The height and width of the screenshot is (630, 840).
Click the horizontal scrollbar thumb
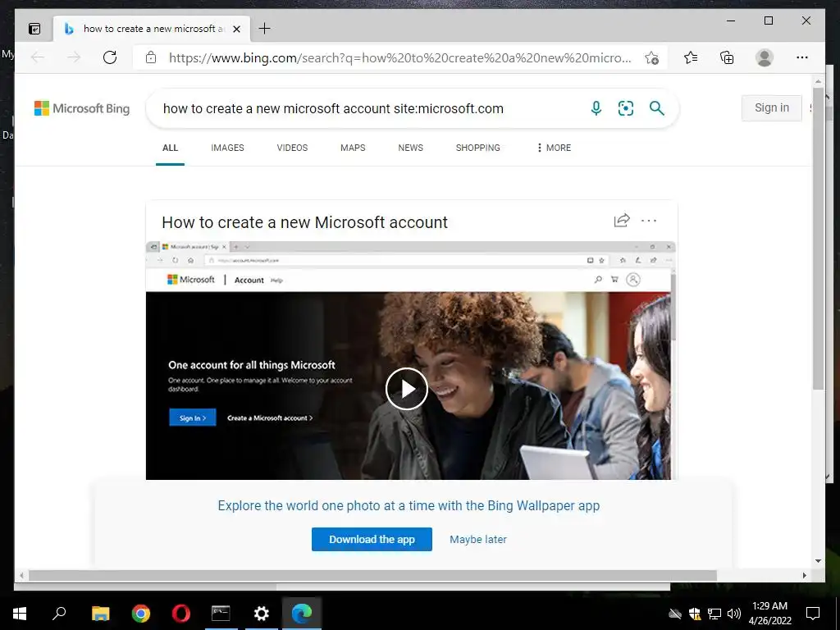(x=373, y=575)
